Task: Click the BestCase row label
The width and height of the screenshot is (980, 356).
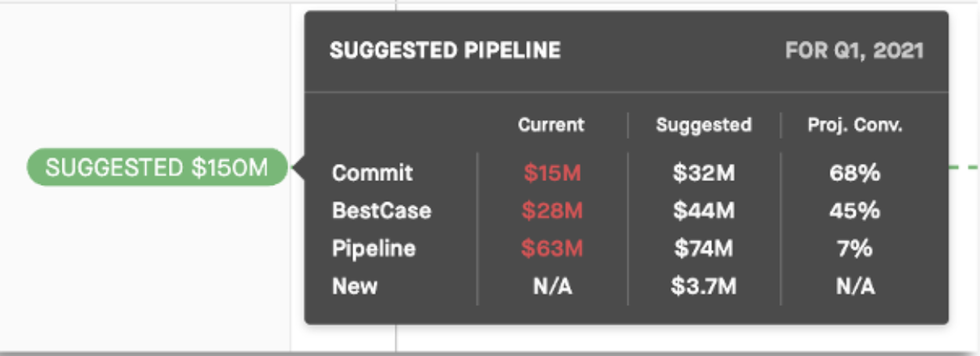Action: (381, 211)
